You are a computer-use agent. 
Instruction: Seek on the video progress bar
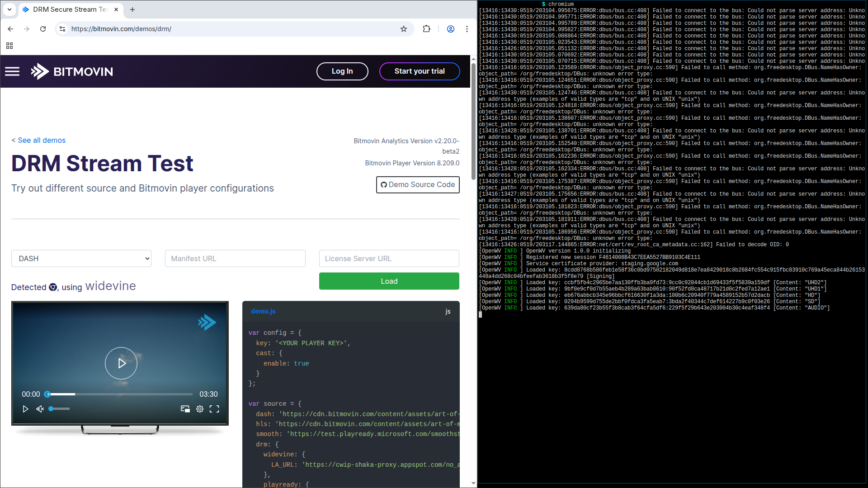click(120, 394)
